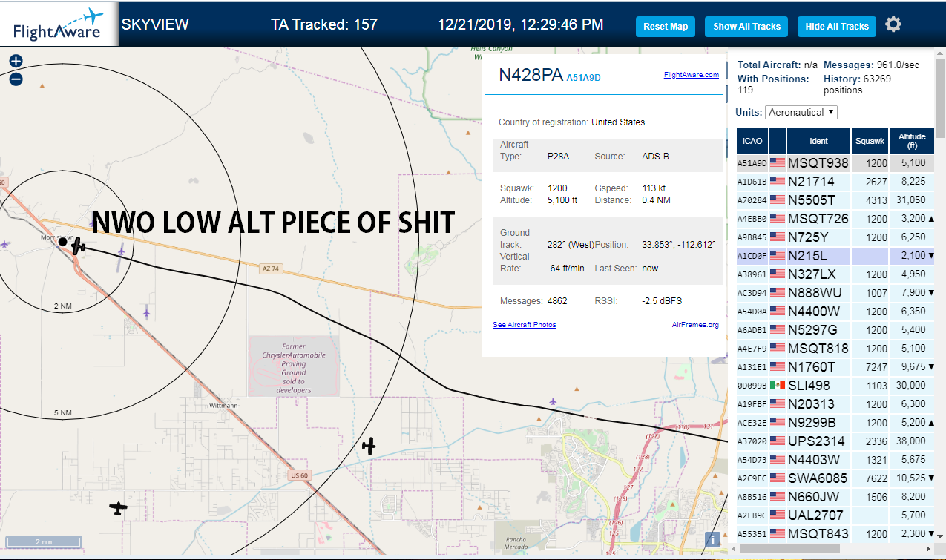Click scrollbar down arrow of aircraft list
Screen dimensions: 946x560
[940, 535]
